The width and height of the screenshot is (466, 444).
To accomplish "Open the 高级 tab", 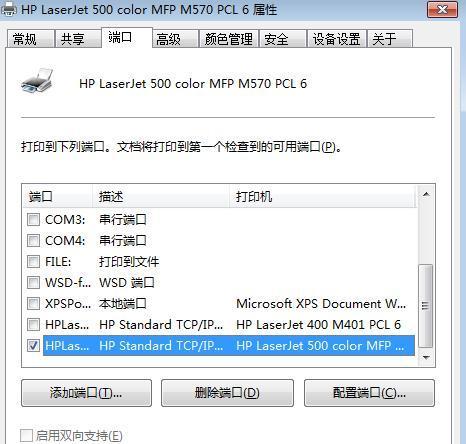I will point(175,39).
